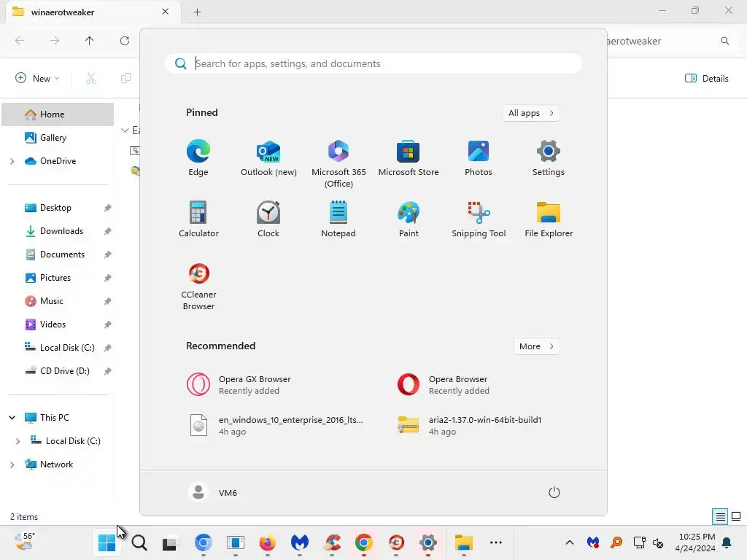Switch to details list view in Explorer
The height and width of the screenshot is (560, 747).
[720, 516]
